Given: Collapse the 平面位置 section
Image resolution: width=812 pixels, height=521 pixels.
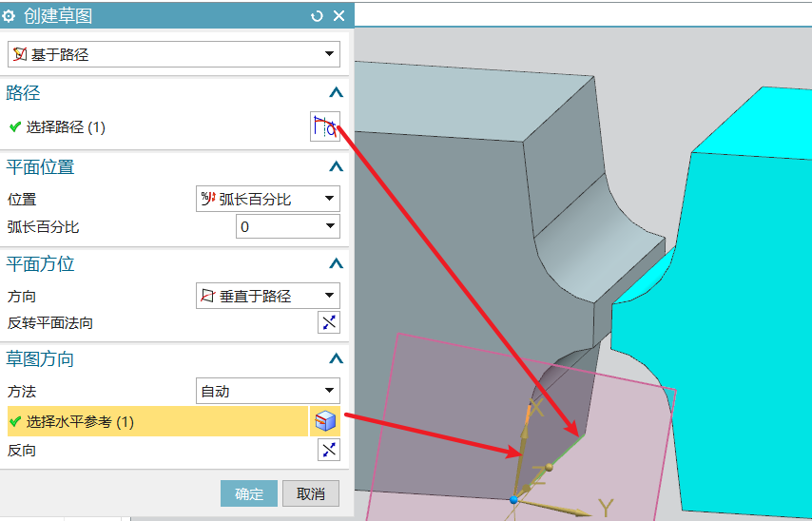Looking at the screenshot, I should (336, 166).
